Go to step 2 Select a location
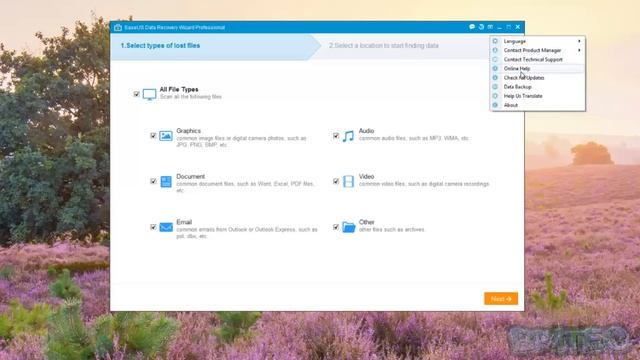The width and height of the screenshot is (640, 360). click(x=384, y=46)
